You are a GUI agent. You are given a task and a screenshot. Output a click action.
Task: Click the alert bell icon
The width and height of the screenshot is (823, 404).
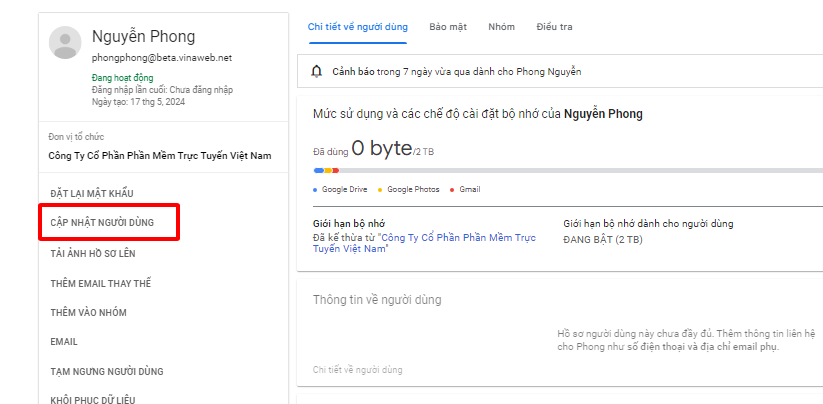coord(317,72)
